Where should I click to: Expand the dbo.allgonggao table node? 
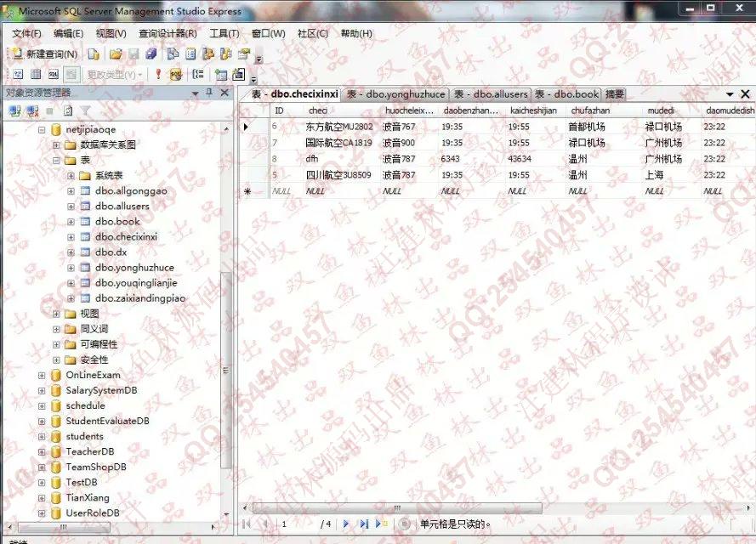point(71,191)
